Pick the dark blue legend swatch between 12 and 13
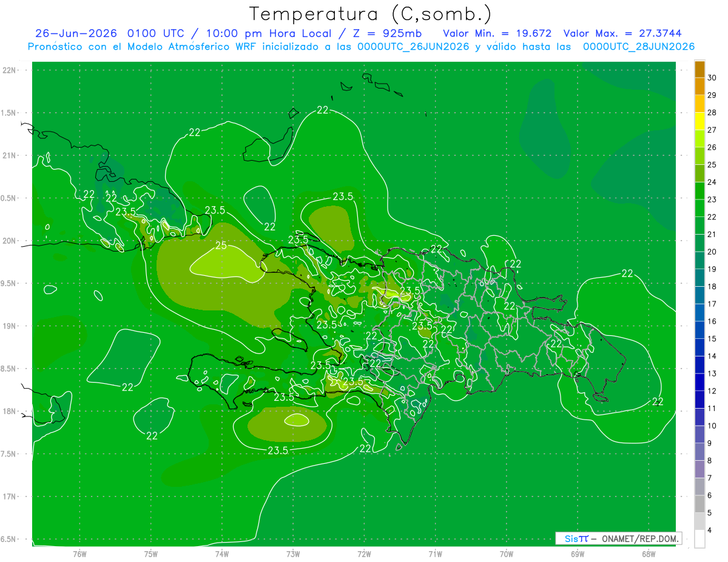The width and height of the screenshot is (728, 562). pyautogui.click(x=699, y=383)
